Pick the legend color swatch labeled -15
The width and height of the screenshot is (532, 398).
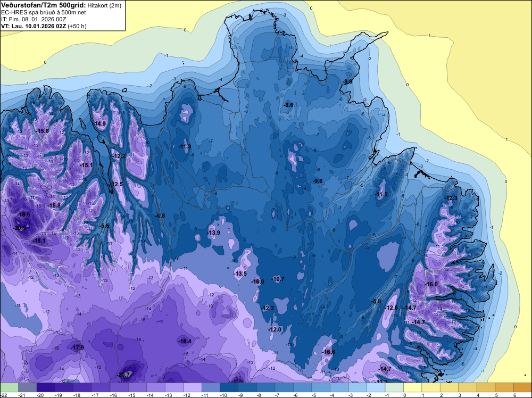[x=137, y=387]
